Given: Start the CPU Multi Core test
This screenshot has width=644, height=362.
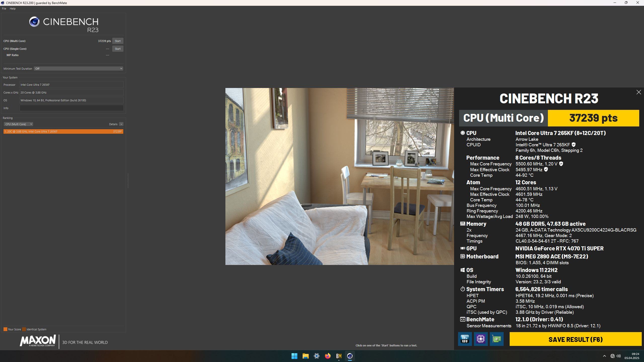Looking at the screenshot, I should tap(117, 41).
